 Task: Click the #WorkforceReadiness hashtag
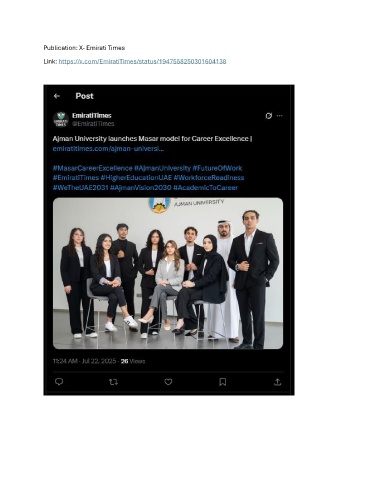click(209, 178)
